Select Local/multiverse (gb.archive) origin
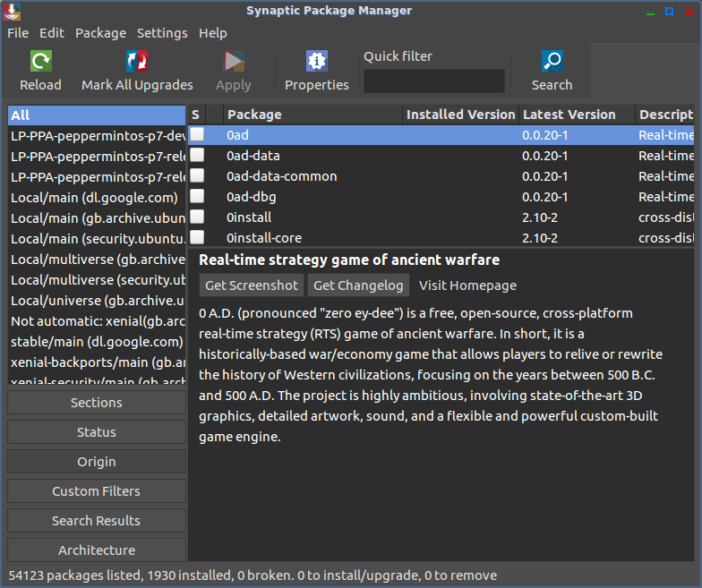702x588 pixels. click(97, 260)
